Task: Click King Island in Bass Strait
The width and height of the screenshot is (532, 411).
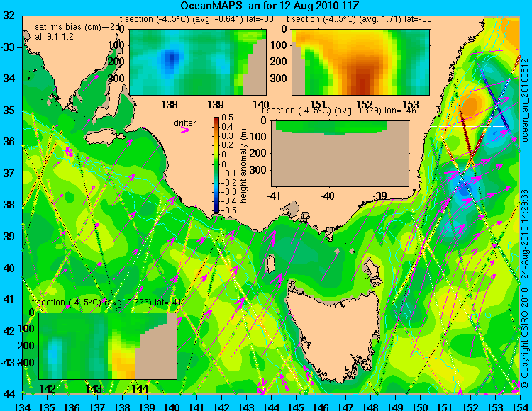Action: [270, 264]
